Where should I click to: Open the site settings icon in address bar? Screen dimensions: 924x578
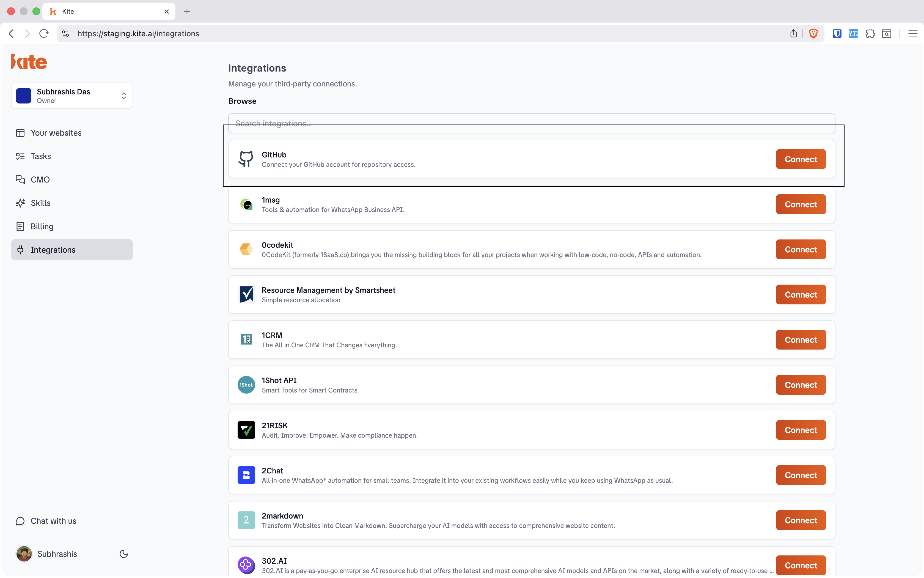coord(66,34)
